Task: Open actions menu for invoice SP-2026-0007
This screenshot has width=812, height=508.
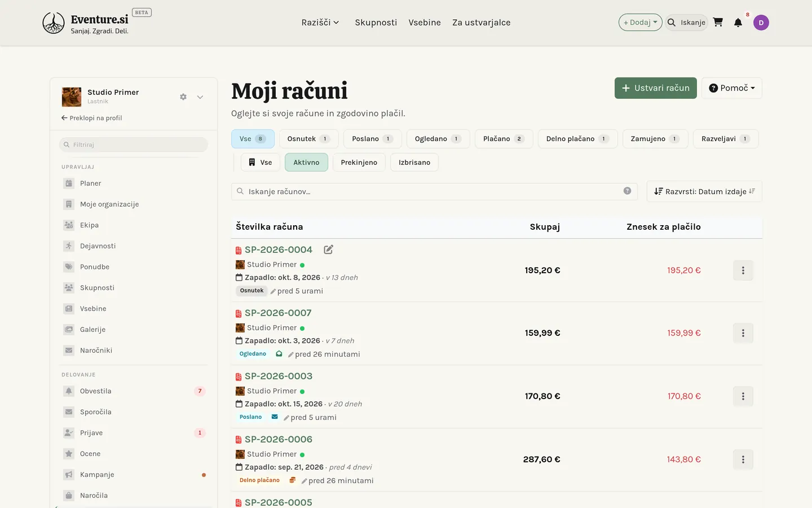Action: tap(743, 333)
